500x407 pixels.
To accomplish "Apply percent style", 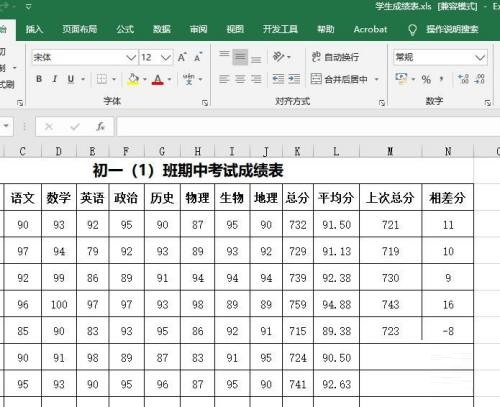I will tap(426, 79).
